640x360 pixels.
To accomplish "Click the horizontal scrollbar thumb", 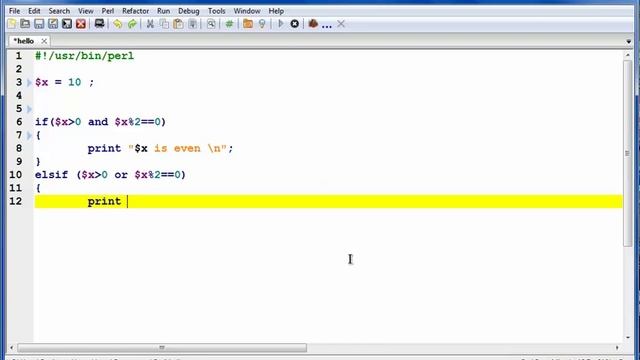I will pyautogui.click(x=162, y=348).
